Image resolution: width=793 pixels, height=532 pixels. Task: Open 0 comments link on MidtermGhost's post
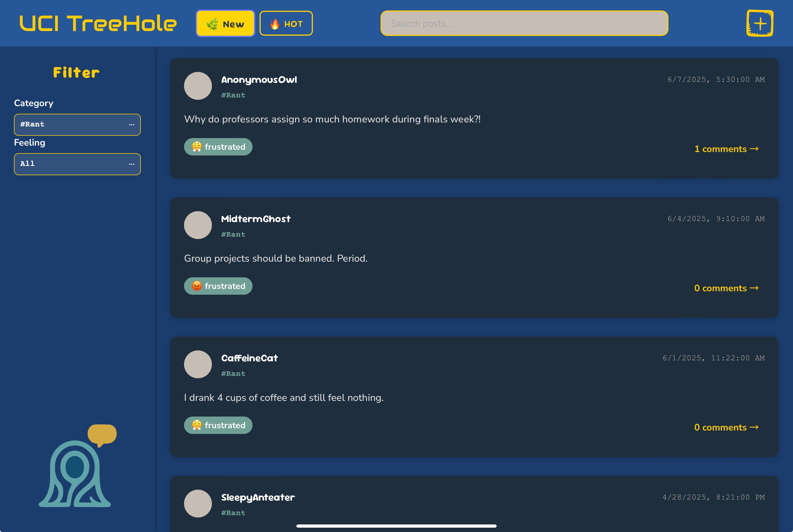pos(727,288)
